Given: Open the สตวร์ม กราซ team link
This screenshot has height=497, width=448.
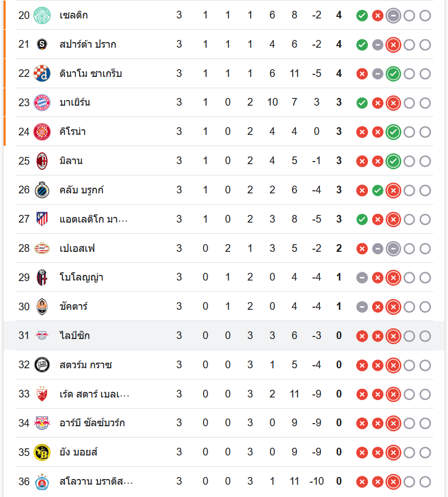Looking at the screenshot, I should click(x=86, y=365).
